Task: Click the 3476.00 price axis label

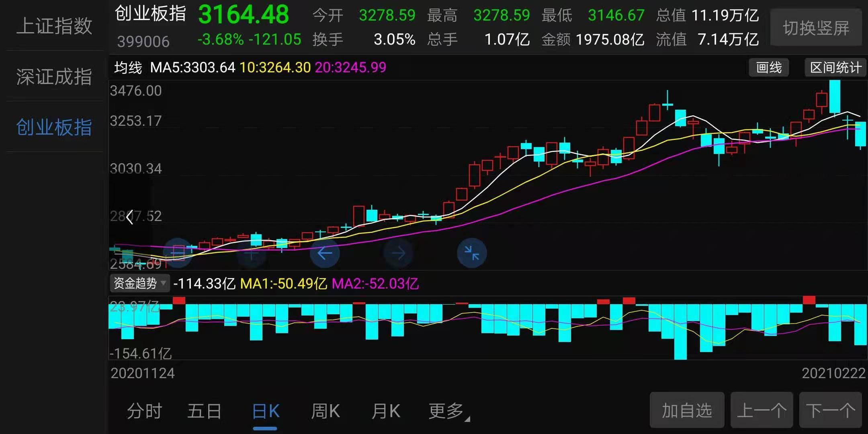Action: coord(136,91)
